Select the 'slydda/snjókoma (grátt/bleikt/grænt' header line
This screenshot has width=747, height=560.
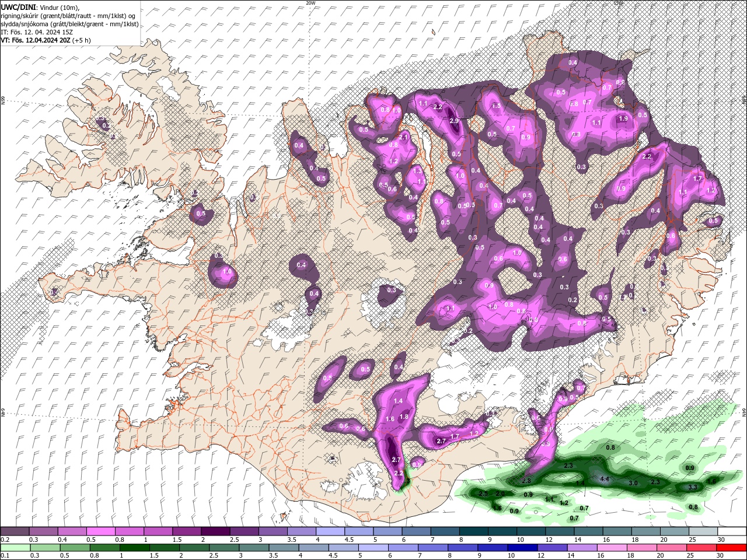pos(69,24)
